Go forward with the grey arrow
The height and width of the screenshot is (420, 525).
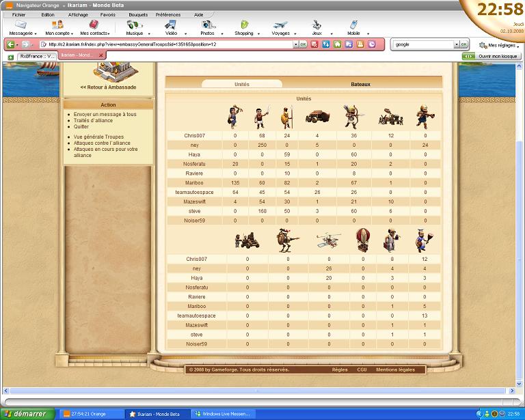click(x=25, y=44)
